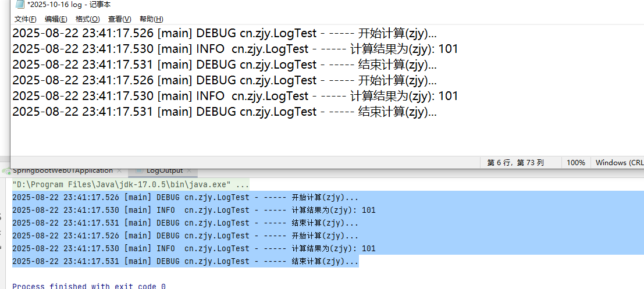Click the SpringbootWeb01Application tab run icon

6,171
